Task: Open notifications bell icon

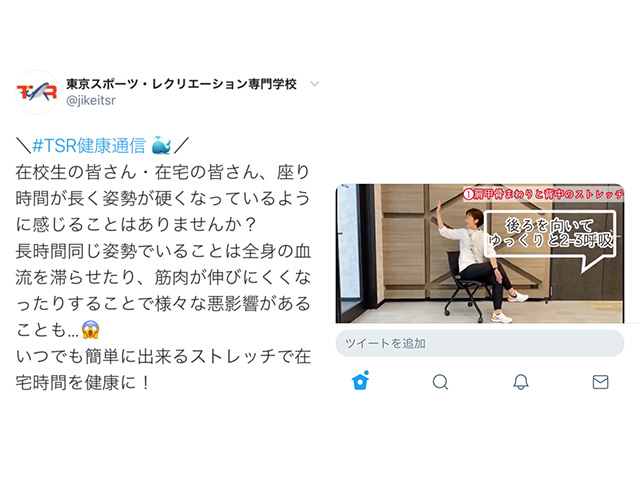Action: tap(520, 382)
